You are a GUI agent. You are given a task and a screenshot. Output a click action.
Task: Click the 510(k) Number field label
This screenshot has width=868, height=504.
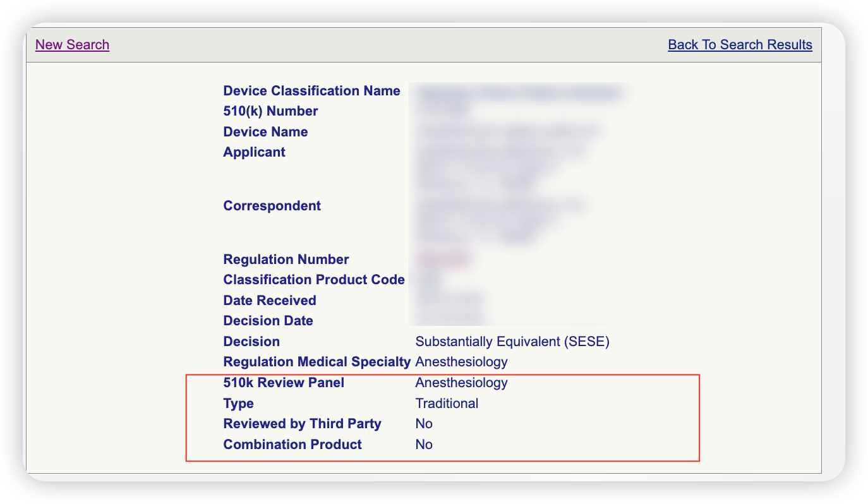tap(270, 111)
